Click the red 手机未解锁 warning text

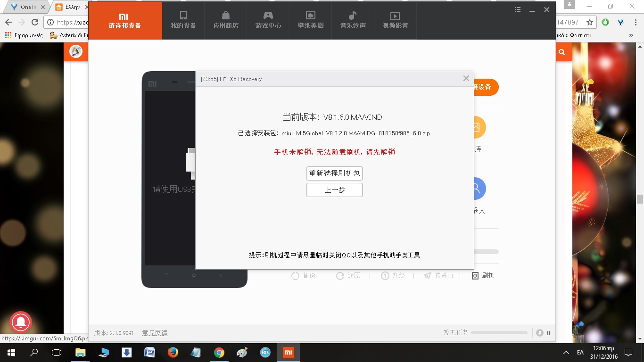(x=335, y=152)
